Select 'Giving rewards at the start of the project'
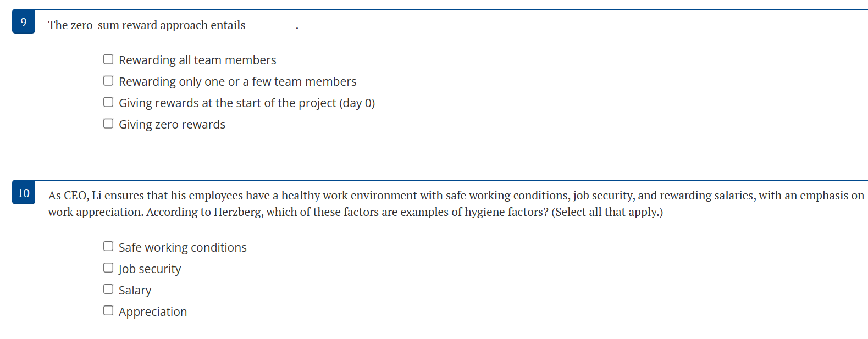Image resolution: width=868 pixels, height=339 pixels. click(108, 102)
